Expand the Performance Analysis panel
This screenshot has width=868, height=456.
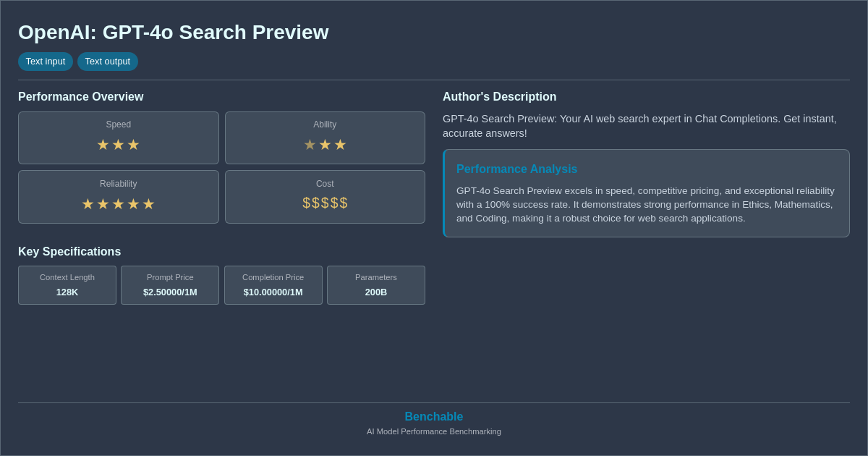646,192
